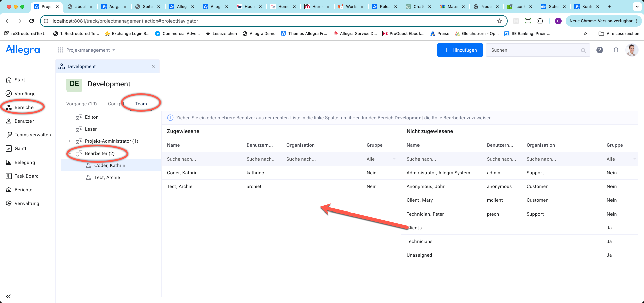Expand the Projekt-Administrator role node
The image size is (644, 303).
point(70,141)
